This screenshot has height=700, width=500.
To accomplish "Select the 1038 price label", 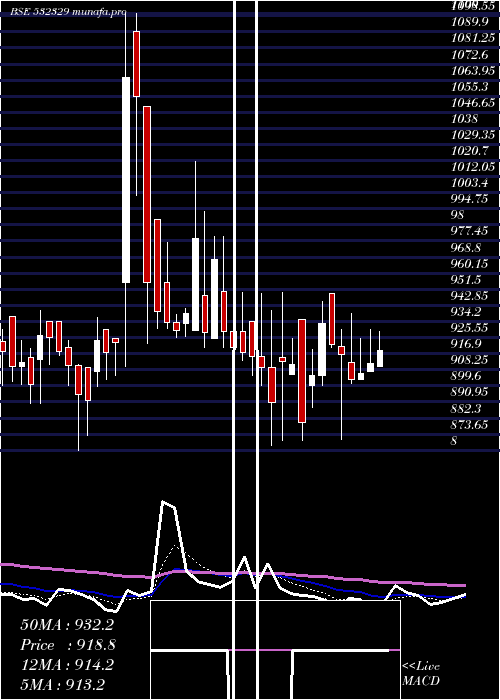I will click(x=465, y=118).
